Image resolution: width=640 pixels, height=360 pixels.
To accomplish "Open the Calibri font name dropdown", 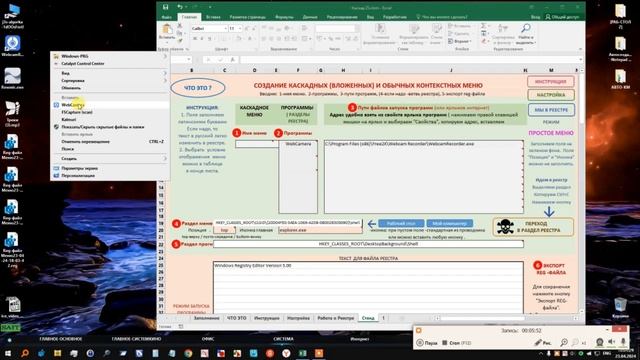I will (225, 29).
